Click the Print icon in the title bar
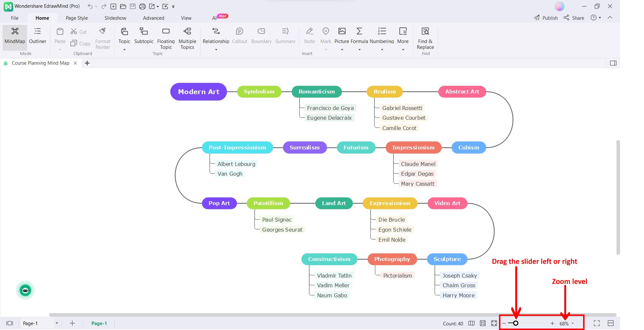 (142, 6)
